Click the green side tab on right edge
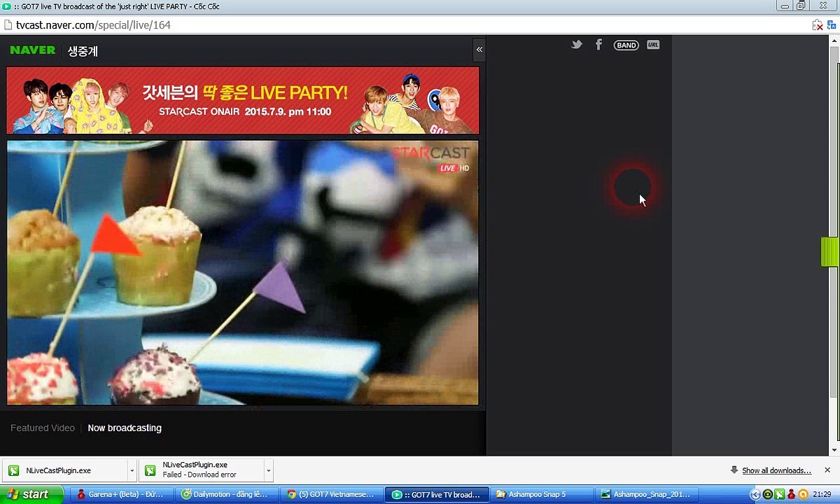 [x=829, y=252]
